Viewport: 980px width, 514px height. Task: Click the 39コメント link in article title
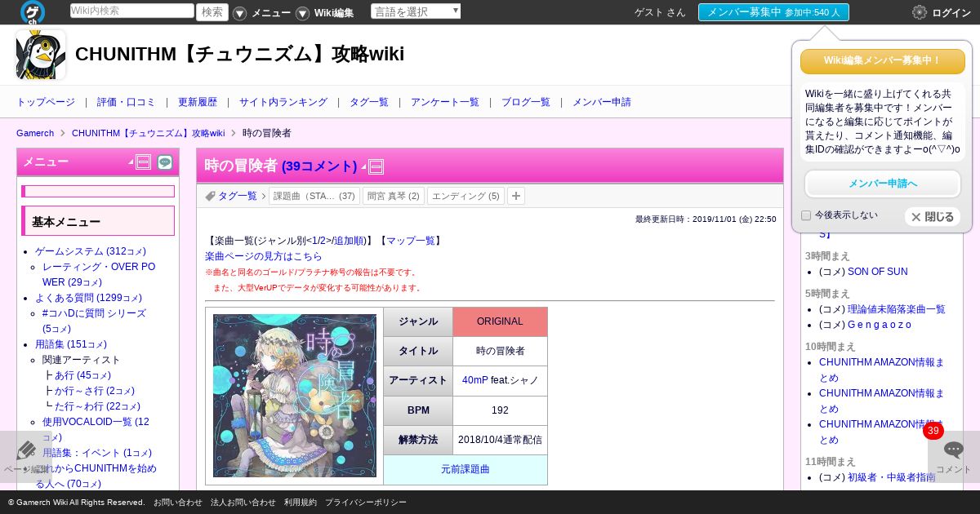click(319, 166)
